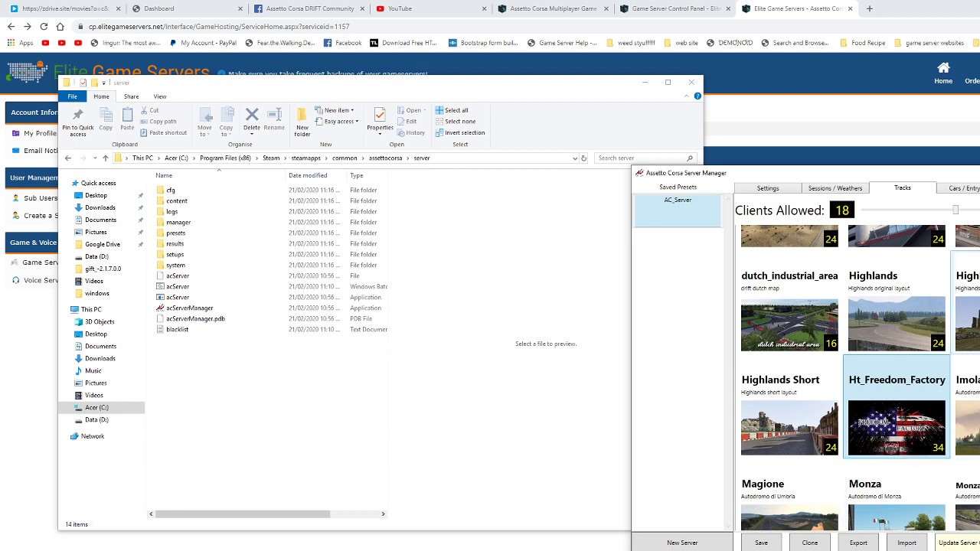Click the Delete ribbon icon

tap(252, 120)
